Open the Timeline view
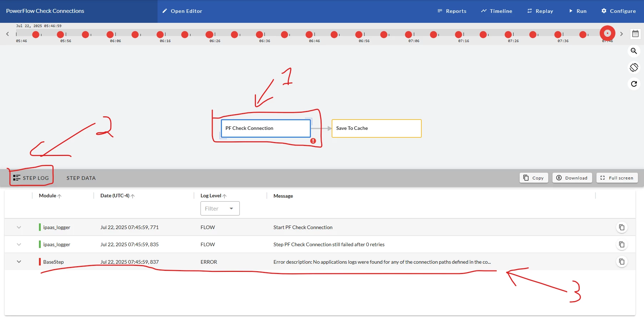644x319 pixels. 496,11
